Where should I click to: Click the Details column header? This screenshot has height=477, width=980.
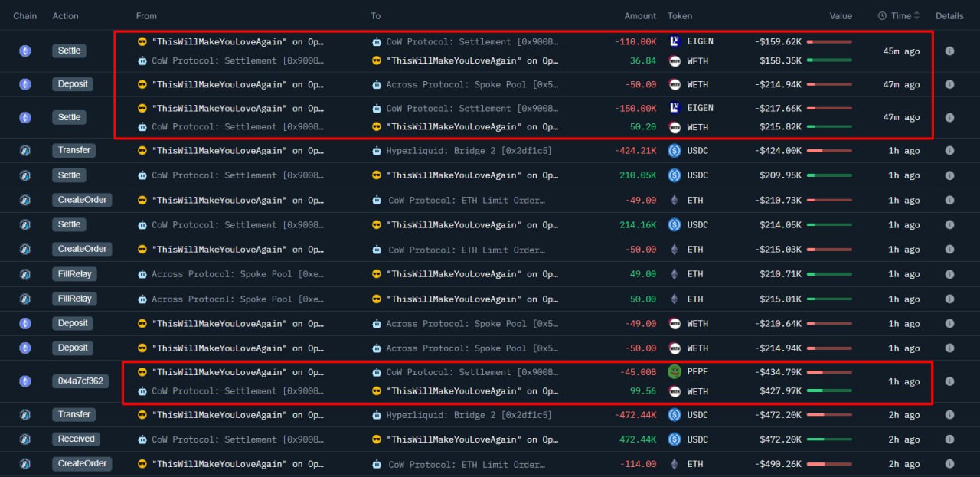[949, 16]
